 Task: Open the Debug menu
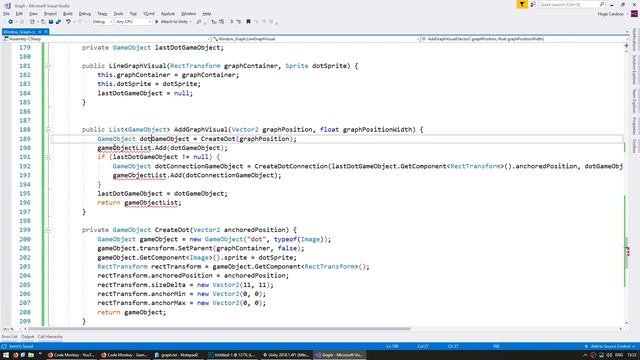85,14
